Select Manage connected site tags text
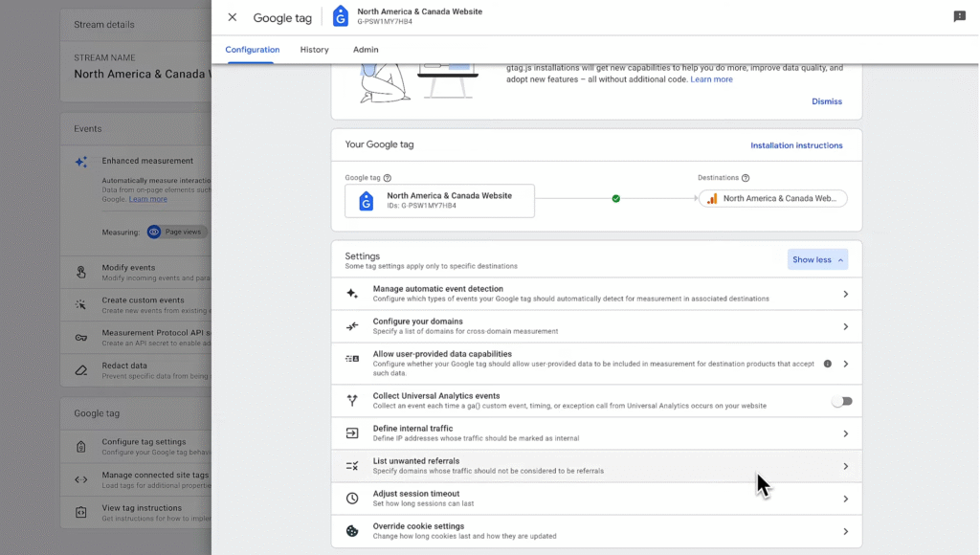The height and width of the screenshot is (555, 980). 155,475
